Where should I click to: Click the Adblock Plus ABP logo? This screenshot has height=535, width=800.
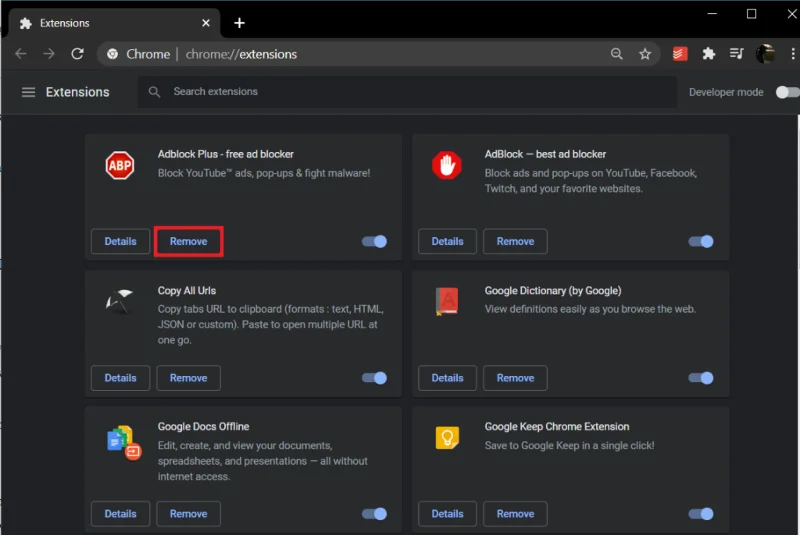(119, 165)
